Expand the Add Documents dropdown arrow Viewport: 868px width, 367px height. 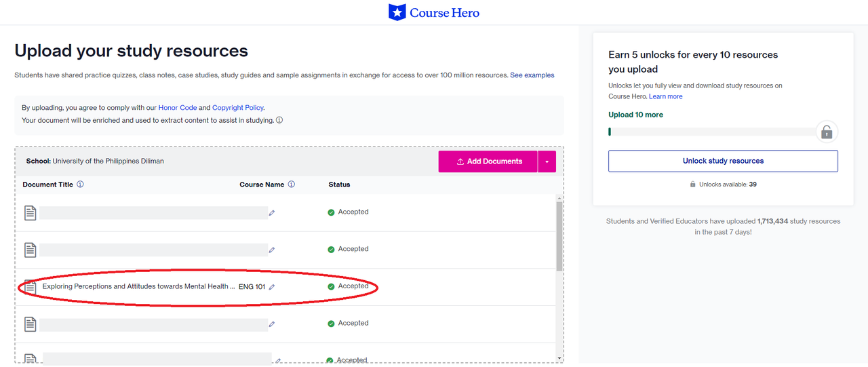click(x=547, y=161)
